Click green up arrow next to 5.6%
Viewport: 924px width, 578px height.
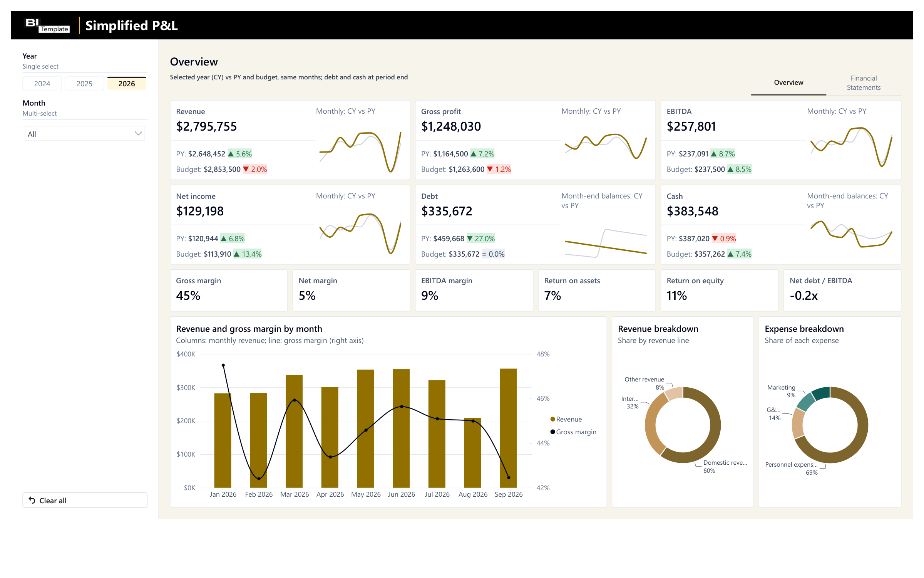click(x=231, y=154)
